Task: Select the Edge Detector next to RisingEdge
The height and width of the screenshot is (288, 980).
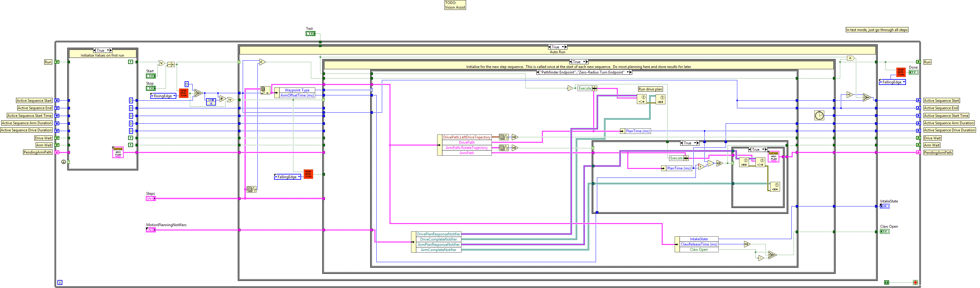Action: (183, 93)
